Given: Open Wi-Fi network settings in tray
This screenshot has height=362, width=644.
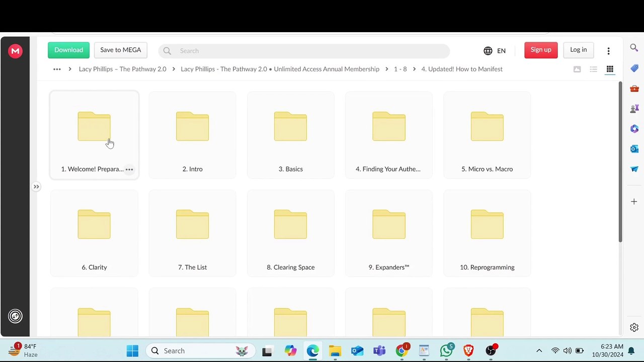Looking at the screenshot, I should click(555, 351).
